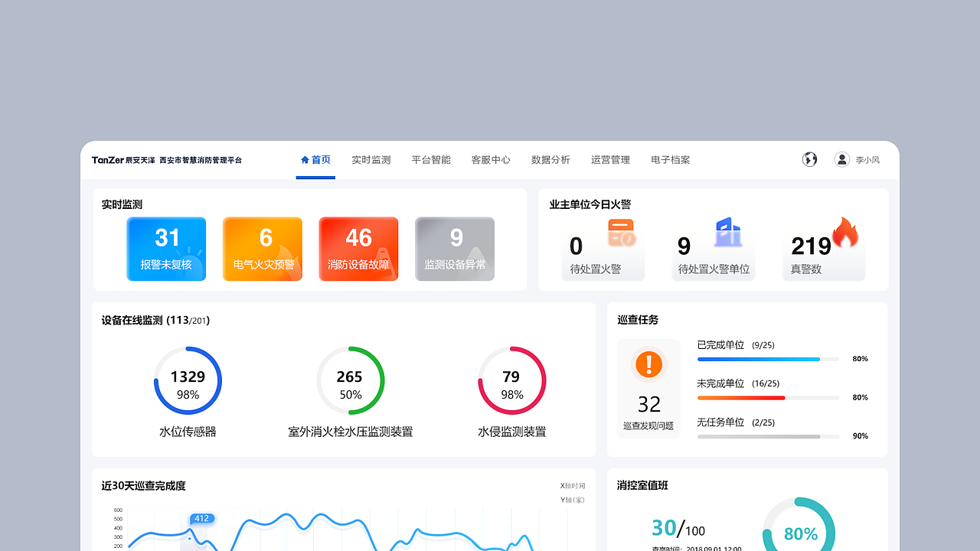This screenshot has height=551, width=980.
Task: Click the 无任务单位 grey progress bar
Action: pyautogui.click(x=768, y=436)
